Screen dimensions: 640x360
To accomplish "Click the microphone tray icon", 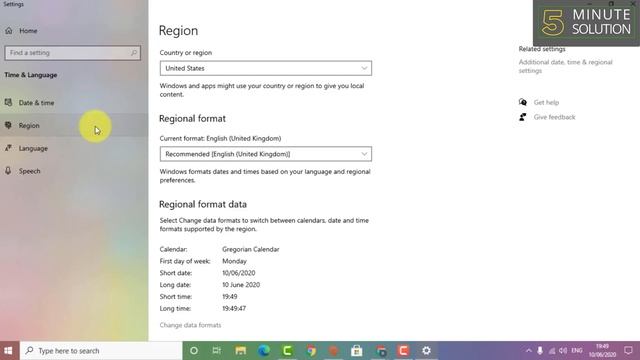I will pos(540,351).
